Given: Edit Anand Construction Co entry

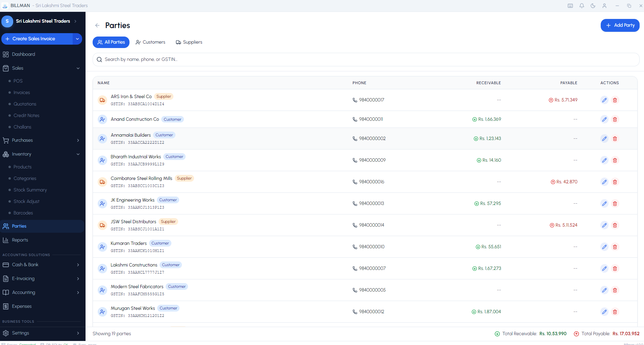Looking at the screenshot, I should pyautogui.click(x=604, y=119).
